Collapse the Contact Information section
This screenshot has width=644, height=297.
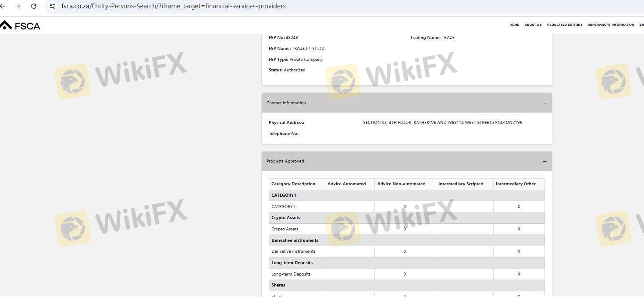pos(544,103)
